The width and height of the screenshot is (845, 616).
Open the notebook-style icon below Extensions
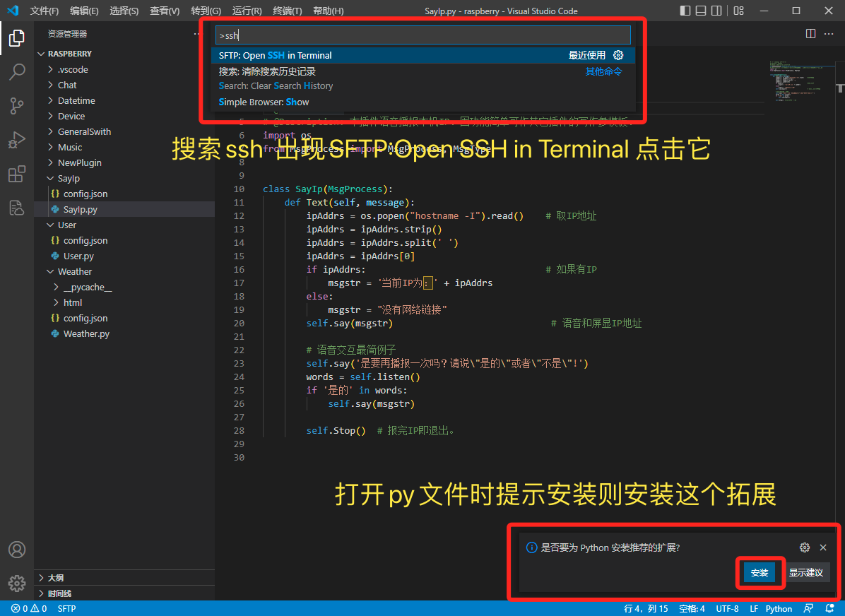[x=17, y=208]
